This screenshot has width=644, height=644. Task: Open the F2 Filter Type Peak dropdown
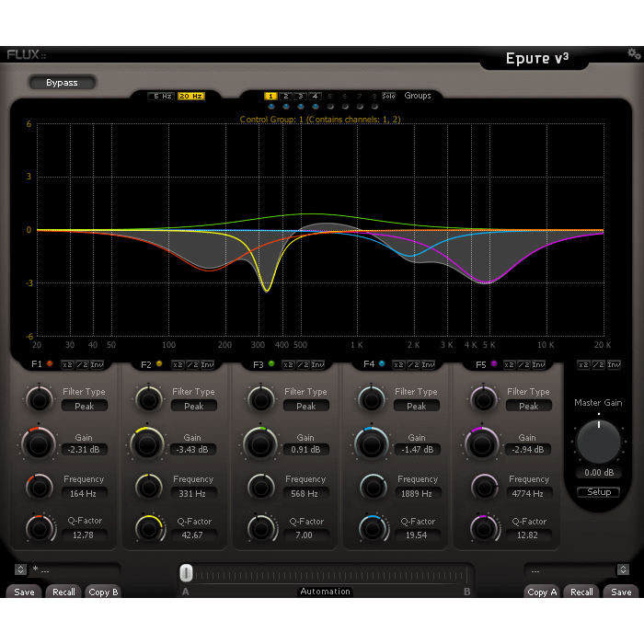(x=194, y=406)
